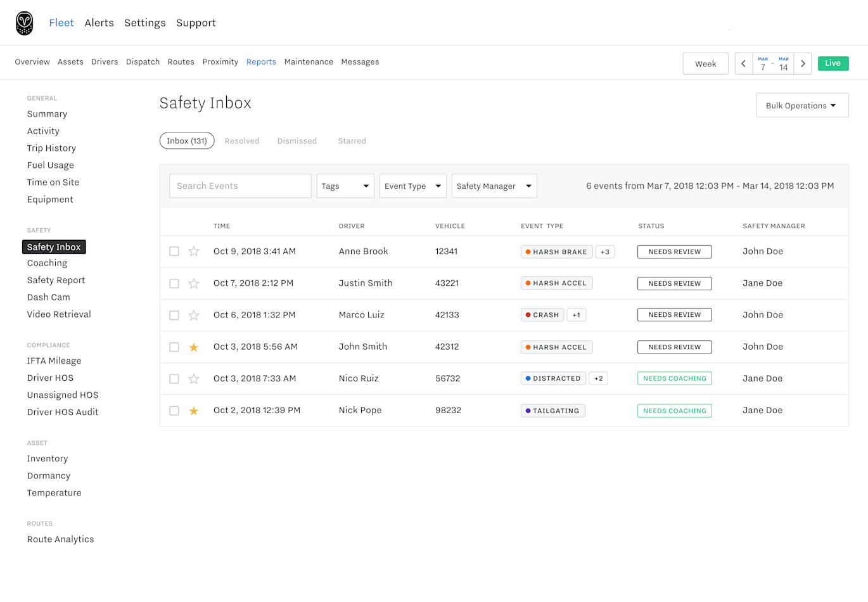868x602 pixels.
Task: Check the box for Marco Luiz row
Action: pos(174,315)
